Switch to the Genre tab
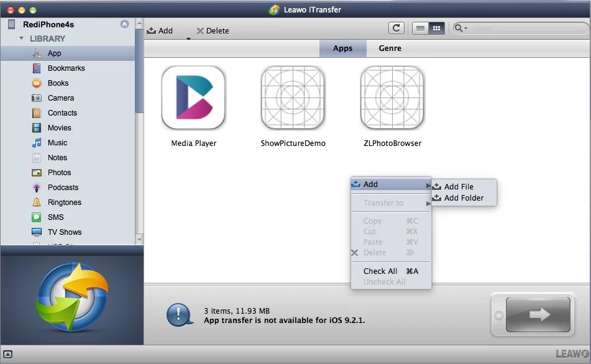The height and width of the screenshot is (364, 591). [x=389, y=48]
